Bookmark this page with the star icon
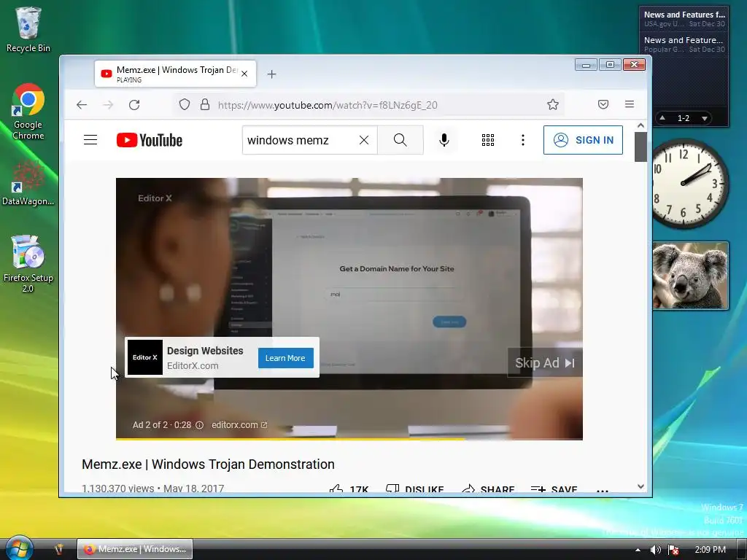Image resolution: width=747 pixels, height=560 pixels. coord(553,105)
